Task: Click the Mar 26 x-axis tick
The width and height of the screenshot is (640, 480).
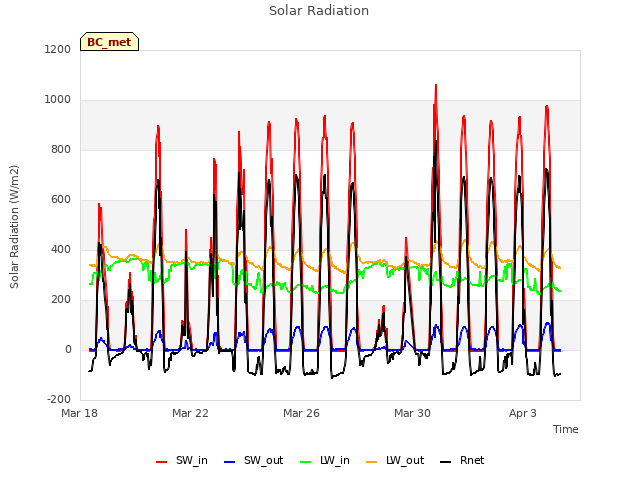Action: (x=301, y=413)
